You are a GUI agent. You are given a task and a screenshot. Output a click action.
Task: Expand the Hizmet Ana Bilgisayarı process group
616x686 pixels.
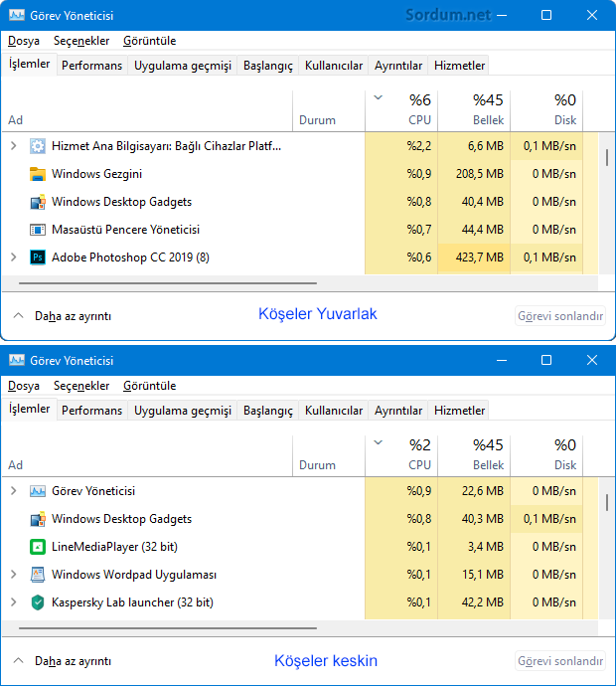click(14, 146)
